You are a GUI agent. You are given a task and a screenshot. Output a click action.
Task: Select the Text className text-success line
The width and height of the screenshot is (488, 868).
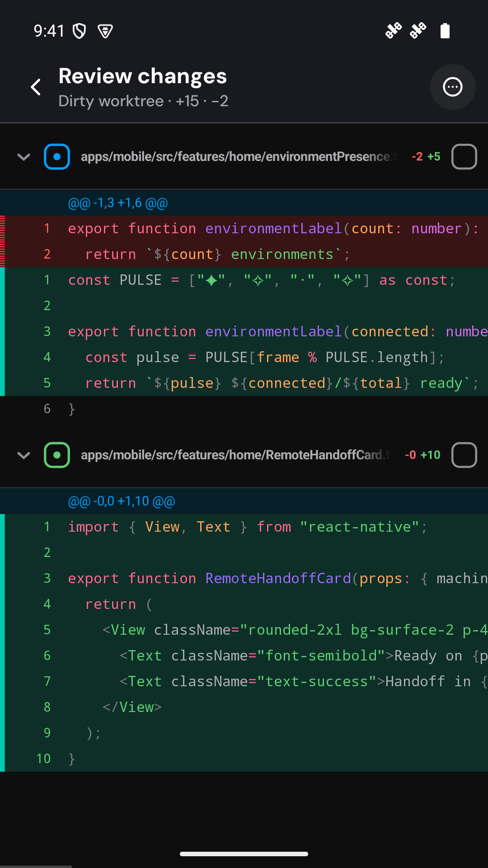[244, 681]
